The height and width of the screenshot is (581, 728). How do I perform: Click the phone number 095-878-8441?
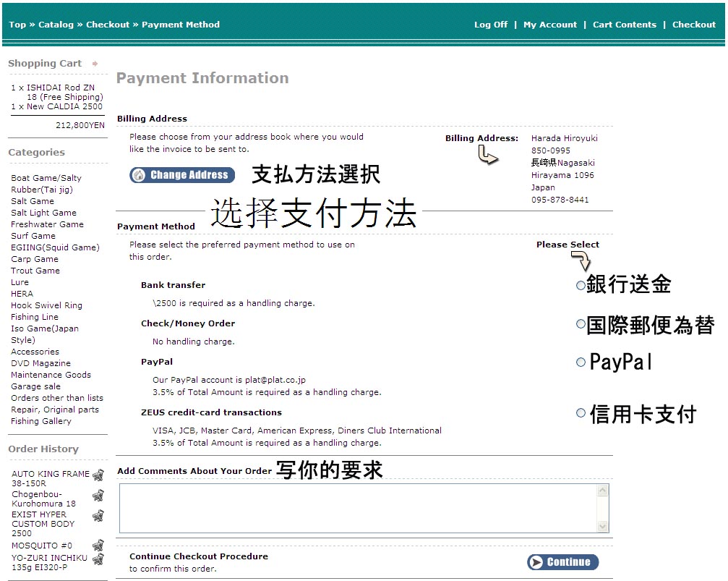click(x=560, y=200)
